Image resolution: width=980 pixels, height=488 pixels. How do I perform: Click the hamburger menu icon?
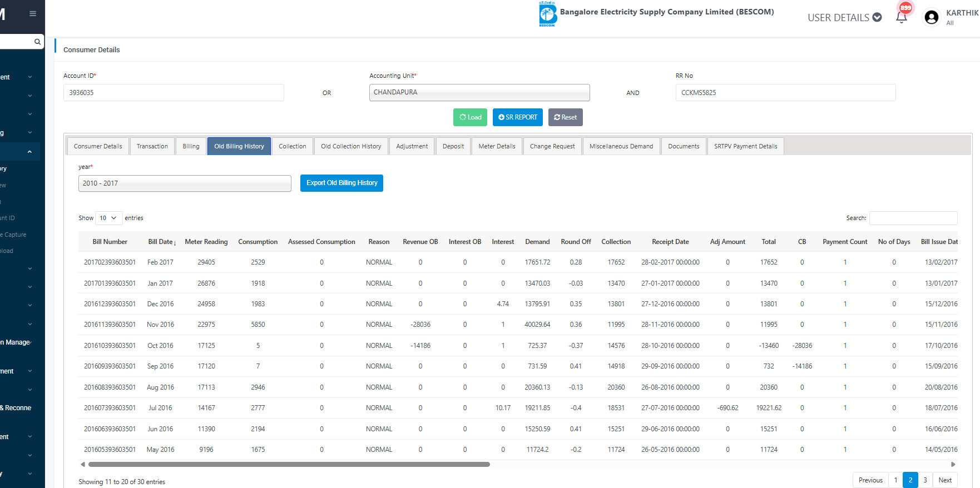[33, 13]
